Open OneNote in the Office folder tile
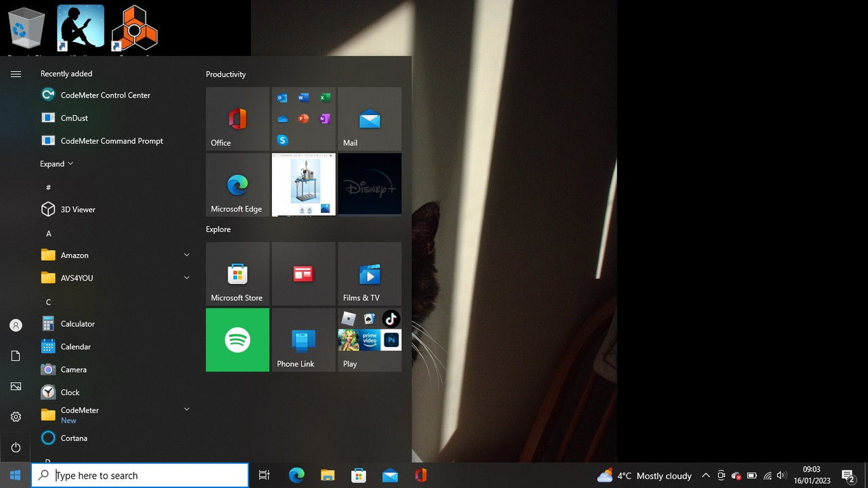The image size is (868, 488). (x=325, y=119)
